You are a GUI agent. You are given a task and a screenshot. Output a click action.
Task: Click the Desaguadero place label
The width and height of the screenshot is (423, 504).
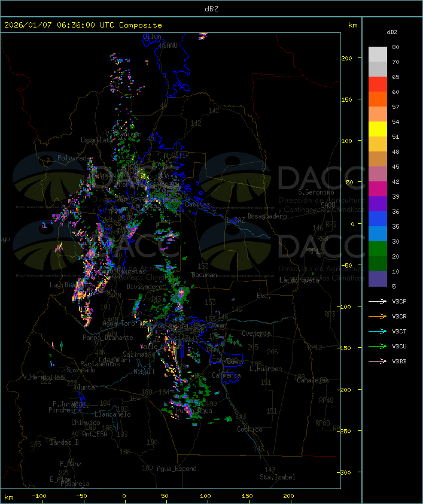click(x=267, y=216)
